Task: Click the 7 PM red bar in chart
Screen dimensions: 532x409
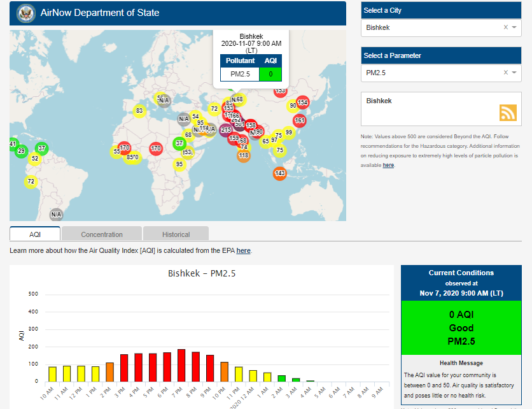Action: 181,365
